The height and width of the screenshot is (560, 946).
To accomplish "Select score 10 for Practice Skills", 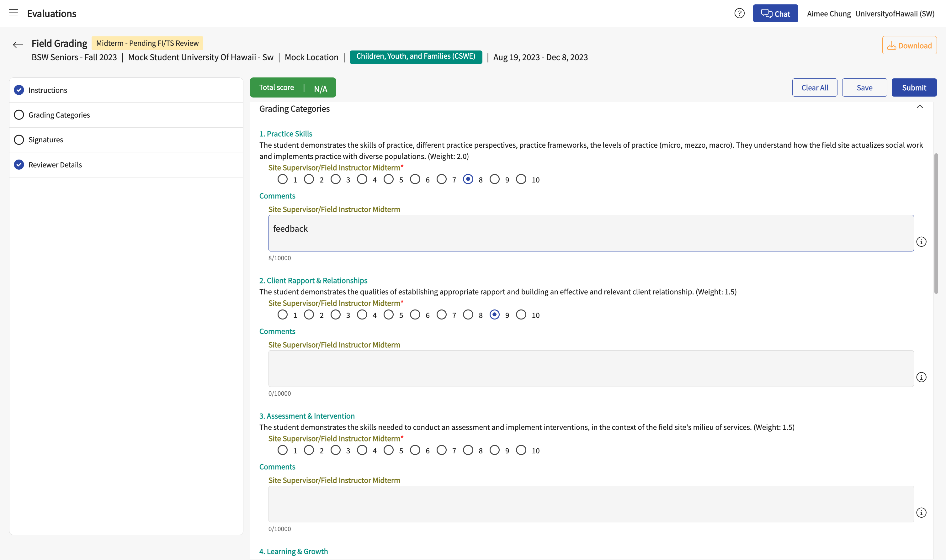I will pos(521,179).
